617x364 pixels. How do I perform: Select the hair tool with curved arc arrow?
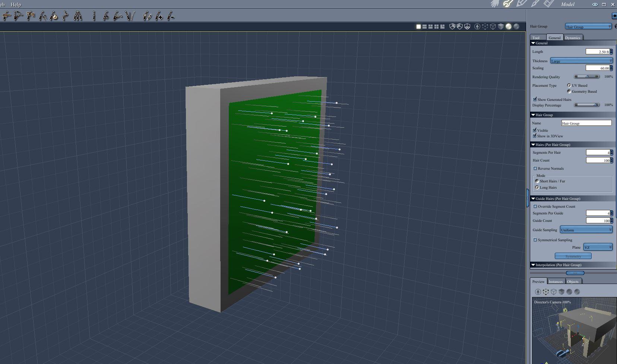pyautogui.click(x=18, y=16)
